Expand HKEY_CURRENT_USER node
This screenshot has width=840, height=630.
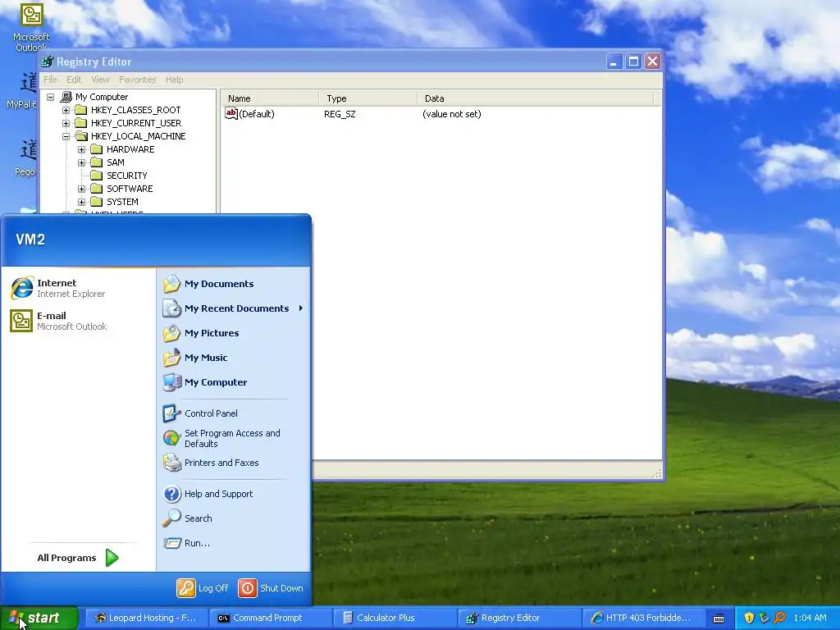click(x=66, y=123)
